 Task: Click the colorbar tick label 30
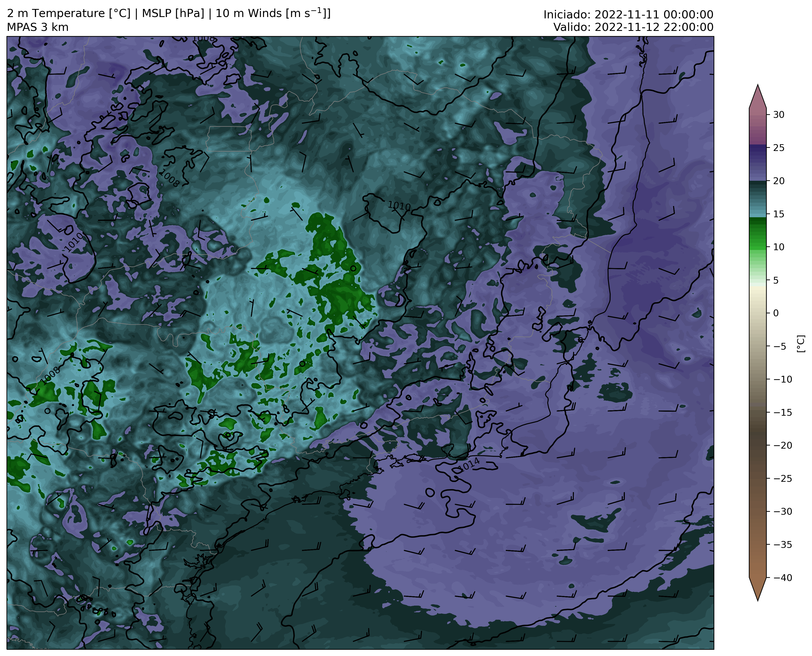778,114
